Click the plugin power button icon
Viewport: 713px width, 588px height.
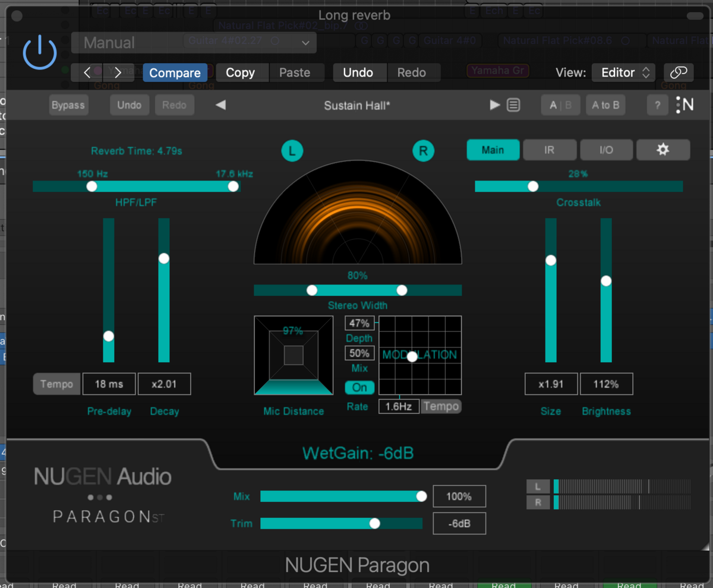pos(40,52)
